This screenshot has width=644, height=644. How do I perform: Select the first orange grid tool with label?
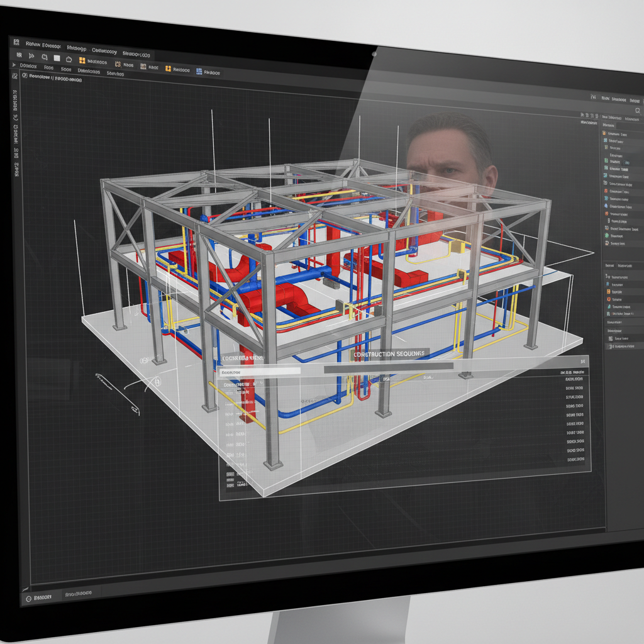[93, 61]
